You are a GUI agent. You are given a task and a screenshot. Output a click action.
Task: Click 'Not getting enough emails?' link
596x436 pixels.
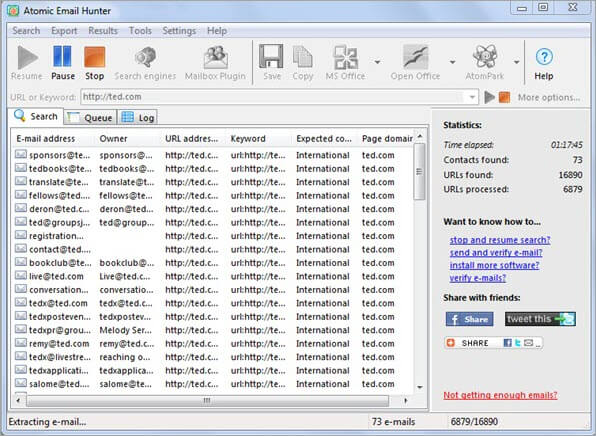[x=500, y=395]
